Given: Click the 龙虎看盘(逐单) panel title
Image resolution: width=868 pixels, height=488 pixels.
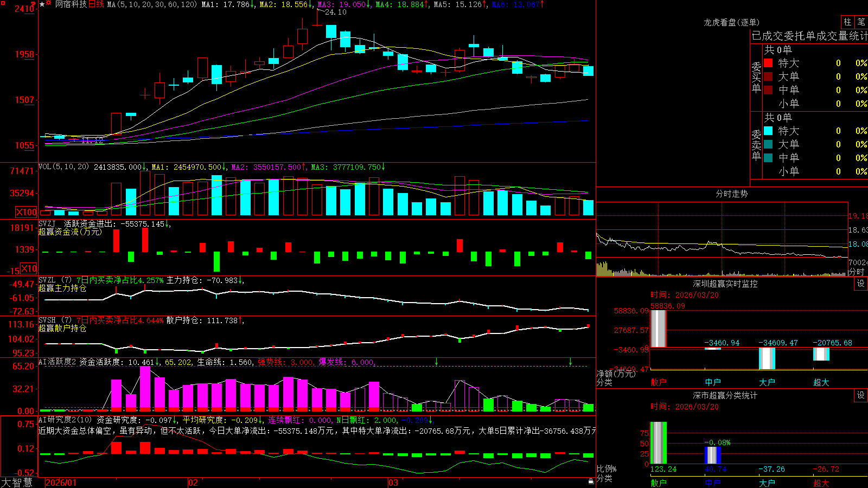Looking at the screenshot, I should point(731,22).
